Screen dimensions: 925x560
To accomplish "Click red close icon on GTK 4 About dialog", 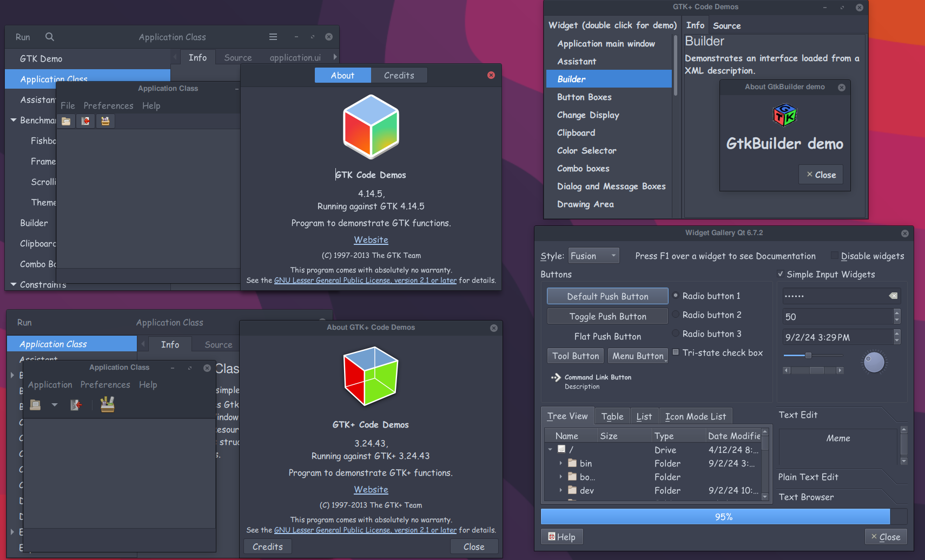I will click(491, 75).
